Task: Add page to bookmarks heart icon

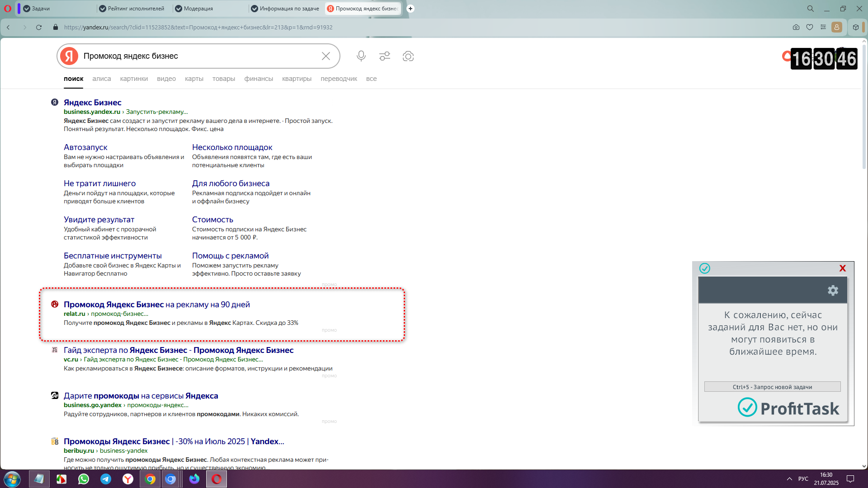Action: (810, 27)
